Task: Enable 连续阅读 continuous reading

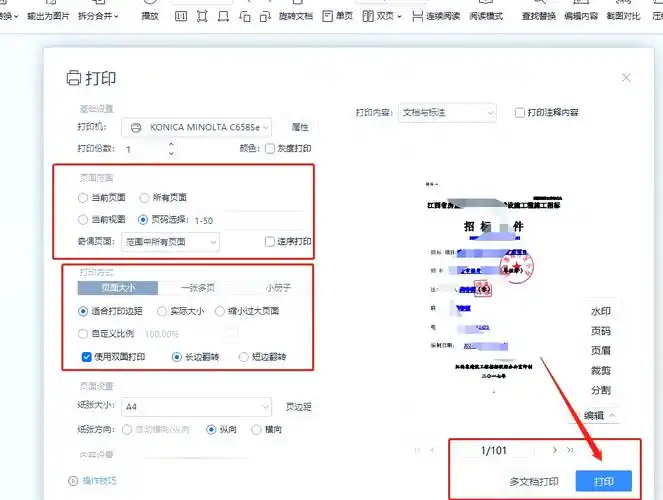Action: (436, 16)
